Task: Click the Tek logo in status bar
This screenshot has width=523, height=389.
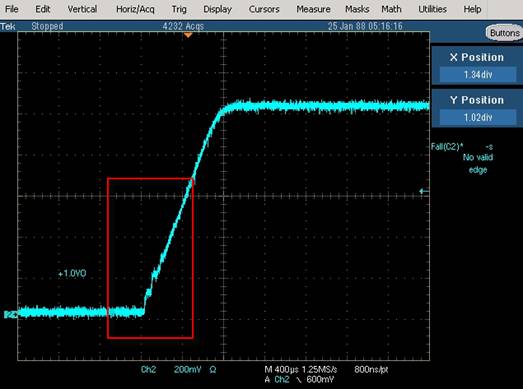Action: click(8, 26)
